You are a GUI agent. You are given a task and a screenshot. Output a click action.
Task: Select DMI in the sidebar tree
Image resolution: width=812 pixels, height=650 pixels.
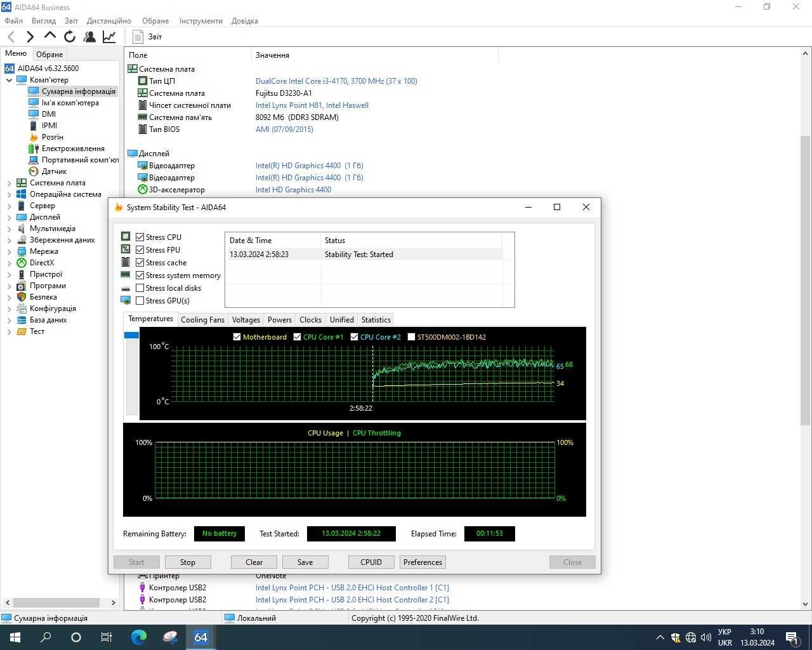[x=49, y=114]
